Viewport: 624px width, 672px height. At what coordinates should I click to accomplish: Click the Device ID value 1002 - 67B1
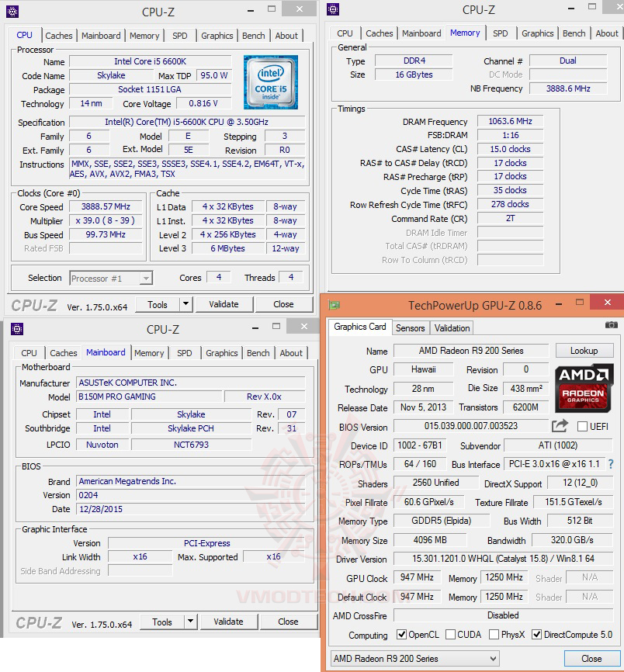coord(420,445)
